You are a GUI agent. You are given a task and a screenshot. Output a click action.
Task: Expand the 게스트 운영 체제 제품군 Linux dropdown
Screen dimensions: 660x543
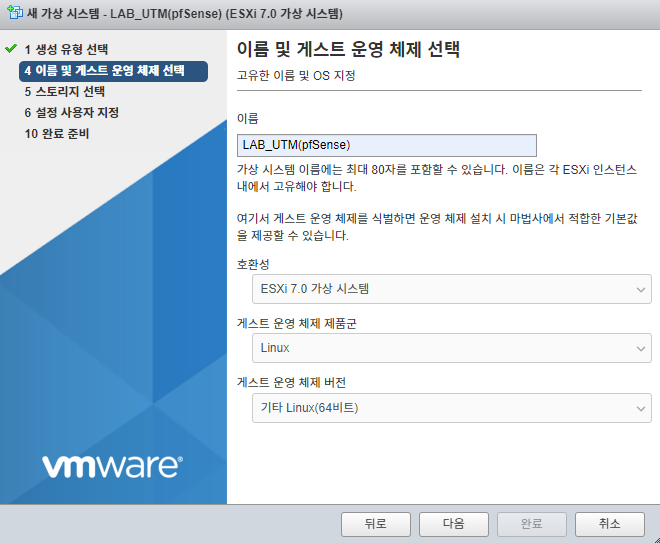pyautogui.click(x=451, y=348)
